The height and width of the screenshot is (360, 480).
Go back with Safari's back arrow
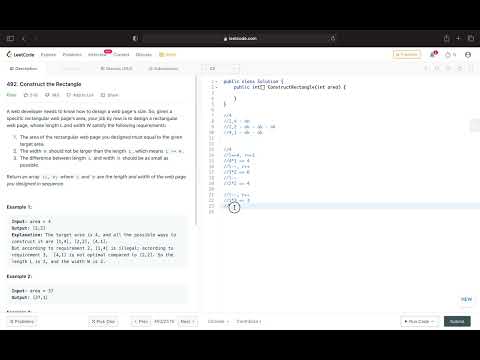point(23,38)
